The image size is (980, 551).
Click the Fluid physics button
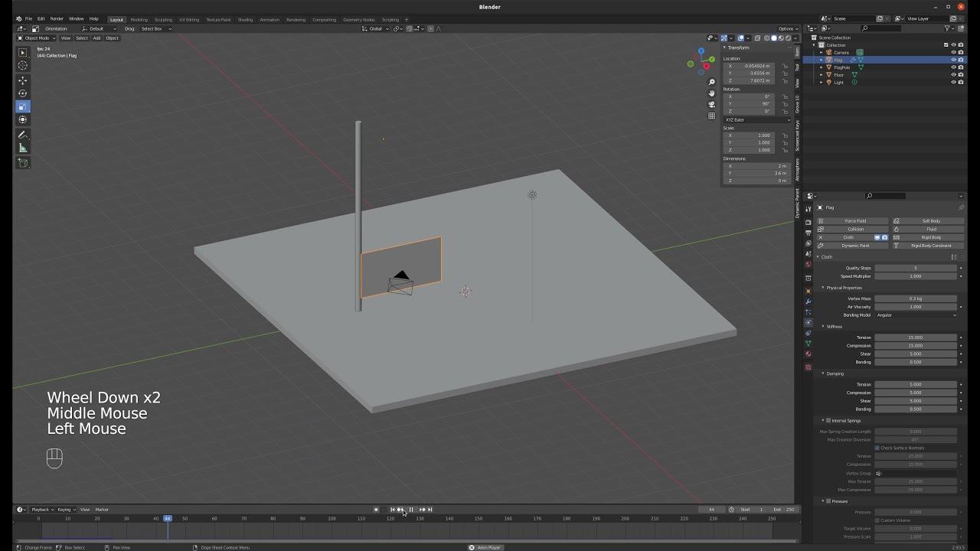[x=928, y=229]
